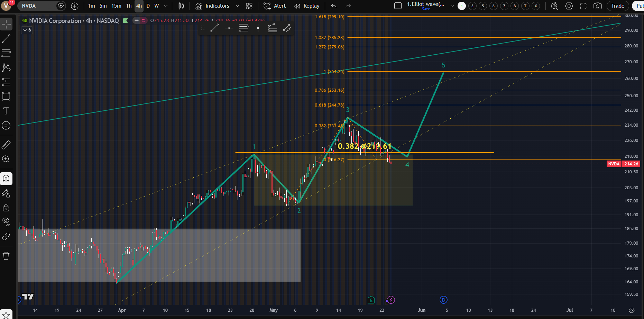Toggle magnet mode for drawings
644x319 pixels.
[x=6, y=179]
